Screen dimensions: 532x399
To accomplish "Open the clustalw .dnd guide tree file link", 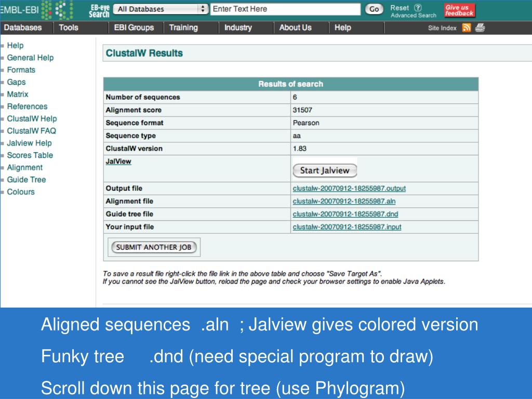I will 345,214.
